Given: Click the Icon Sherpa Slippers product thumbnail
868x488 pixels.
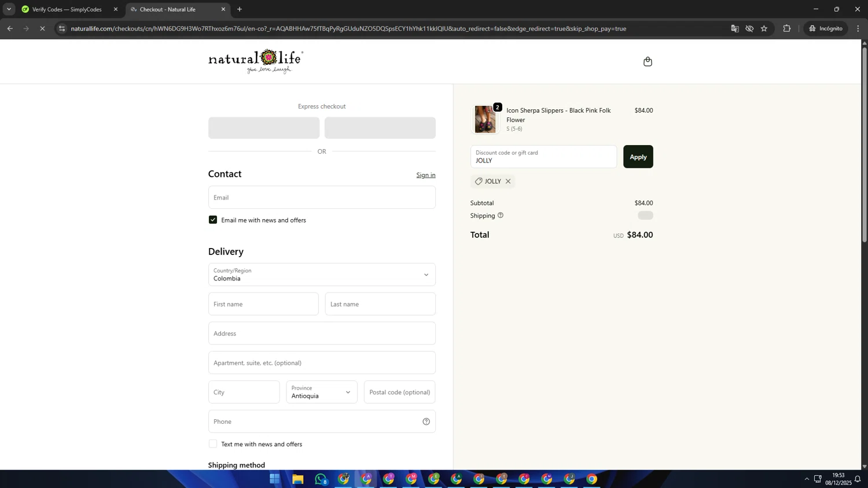Looking at the screenshot, I should point(485,119).
